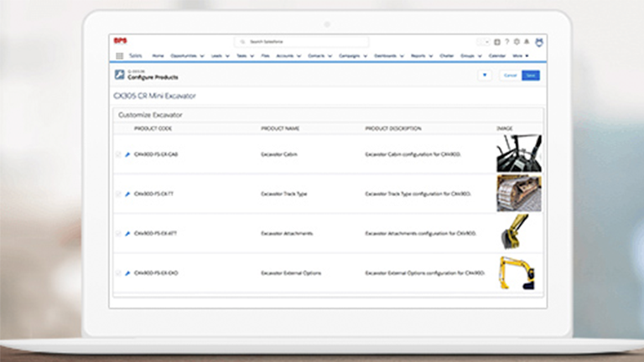The image size is (644, 362).
Task: Open the Setup gear icon
Action: [x=517, y=41]
